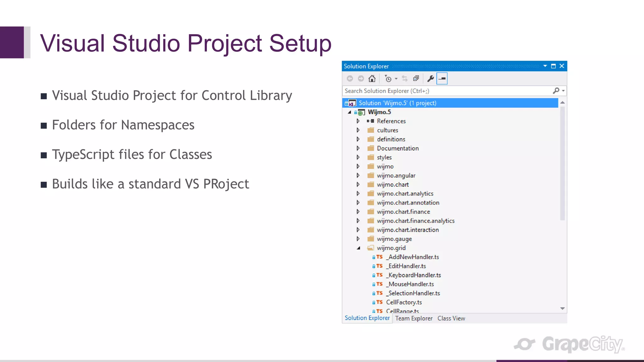Viewport: 644px width, 362px height.
Task: Select the CellFactory.ts file
Action: 404,302
